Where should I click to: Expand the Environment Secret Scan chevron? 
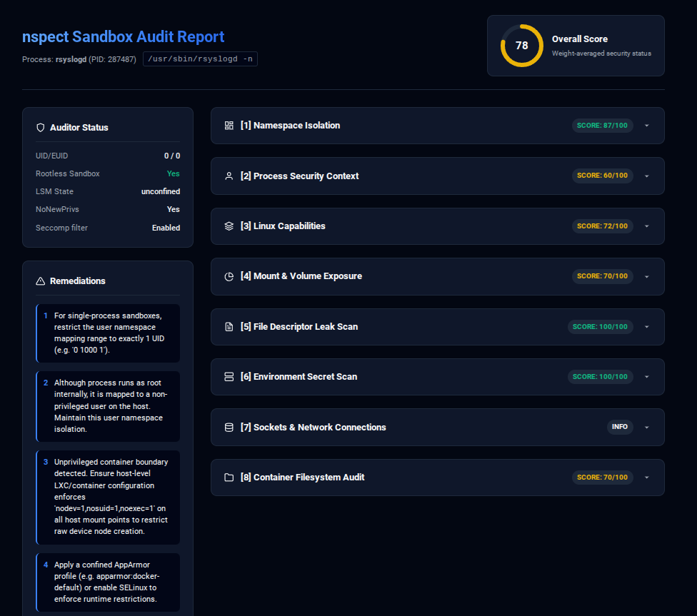[x=647, y=377]
